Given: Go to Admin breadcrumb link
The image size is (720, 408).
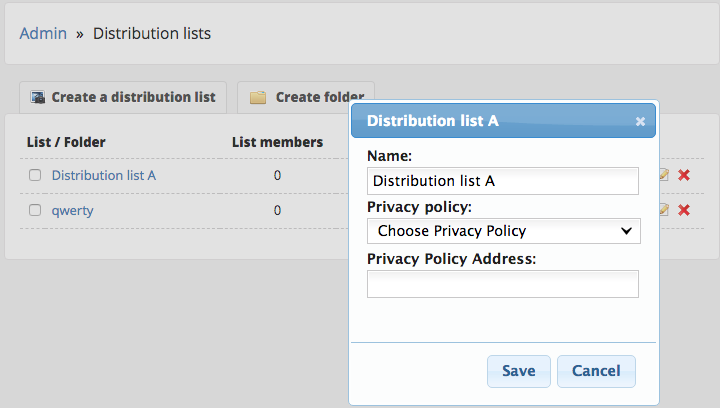Looking at the screenshot, I should pyautogui.click(x=43, y=34).
